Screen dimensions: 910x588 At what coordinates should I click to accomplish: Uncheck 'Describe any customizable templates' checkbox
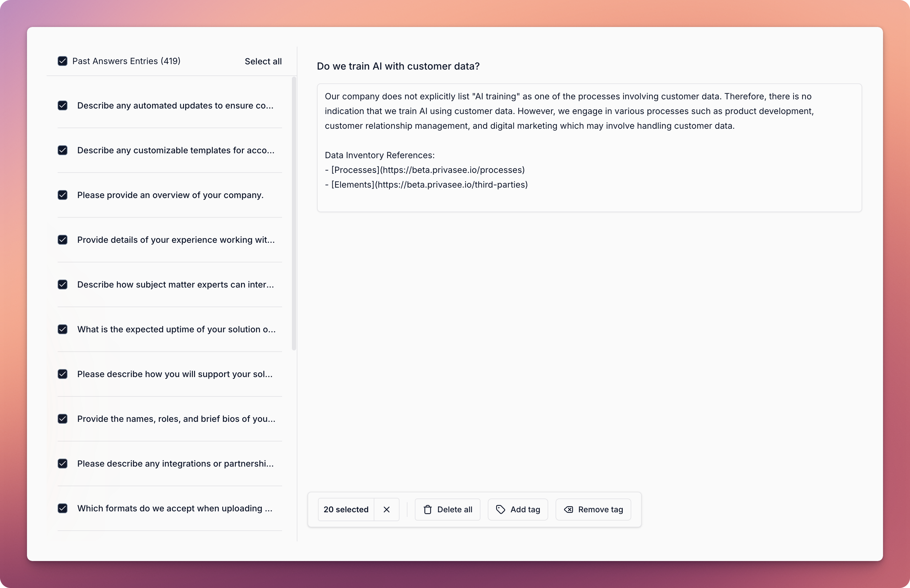click(63, 150)
